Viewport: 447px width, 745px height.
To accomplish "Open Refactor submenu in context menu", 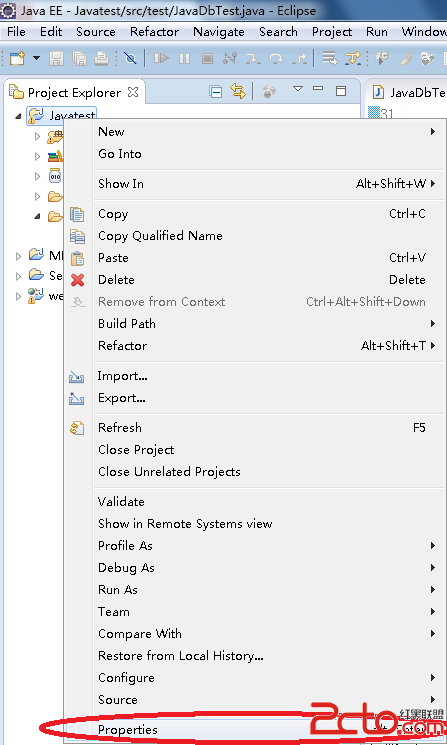I will (x=254, y=345).
